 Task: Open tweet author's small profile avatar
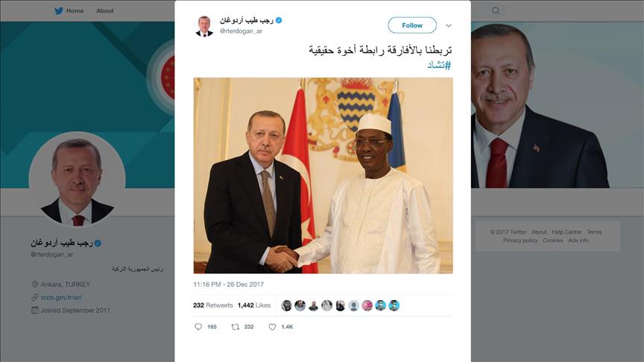tap(204, 26)
